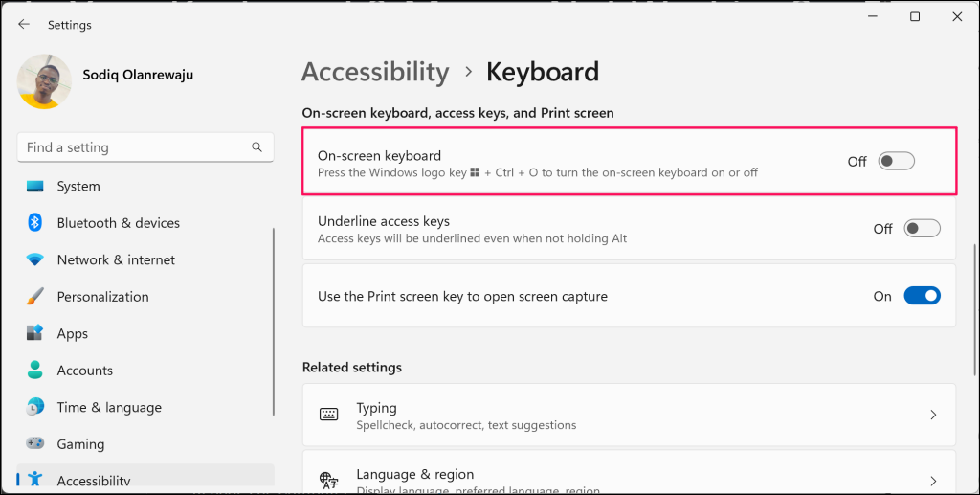
Task: Select Accessibility in the sidebar menu
Action: point(94,480)
